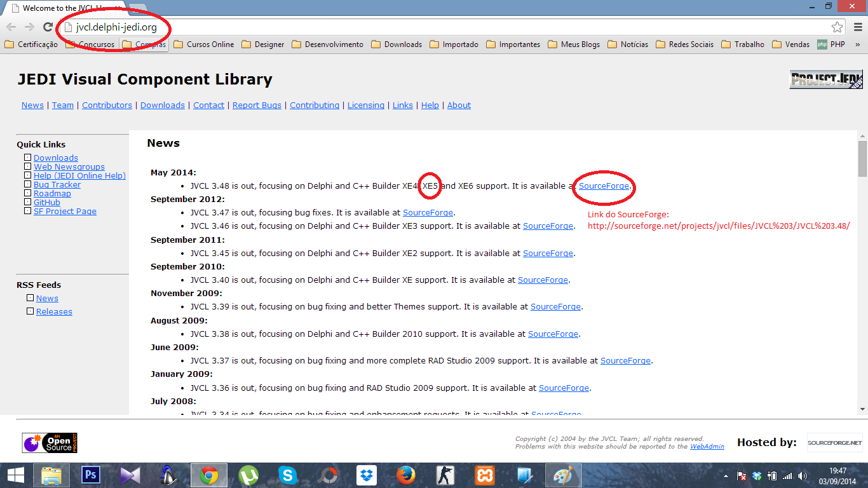
Task: Open the Redes Sociais bookmarks folder
Action: pyautogui.click(x=685, y=44)
